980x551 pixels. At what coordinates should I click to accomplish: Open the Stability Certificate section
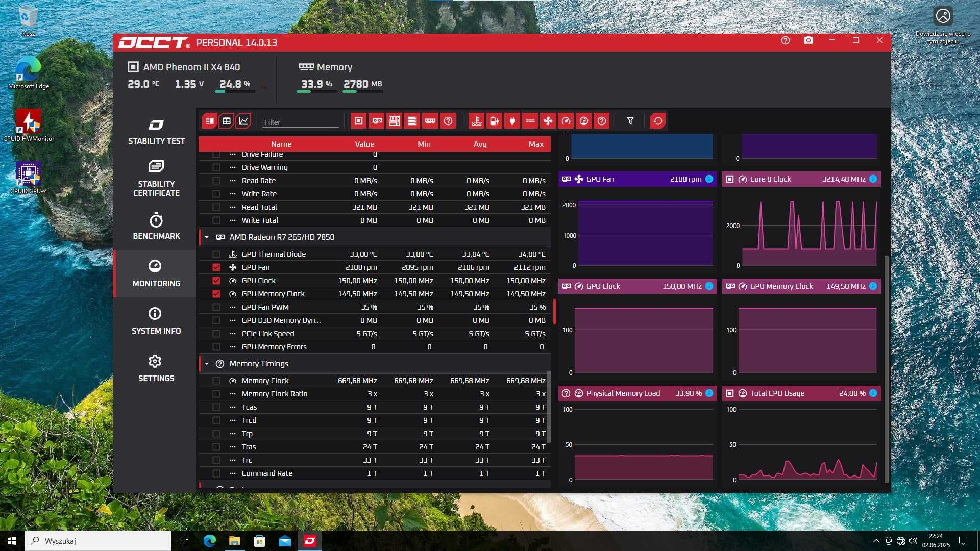156,179
